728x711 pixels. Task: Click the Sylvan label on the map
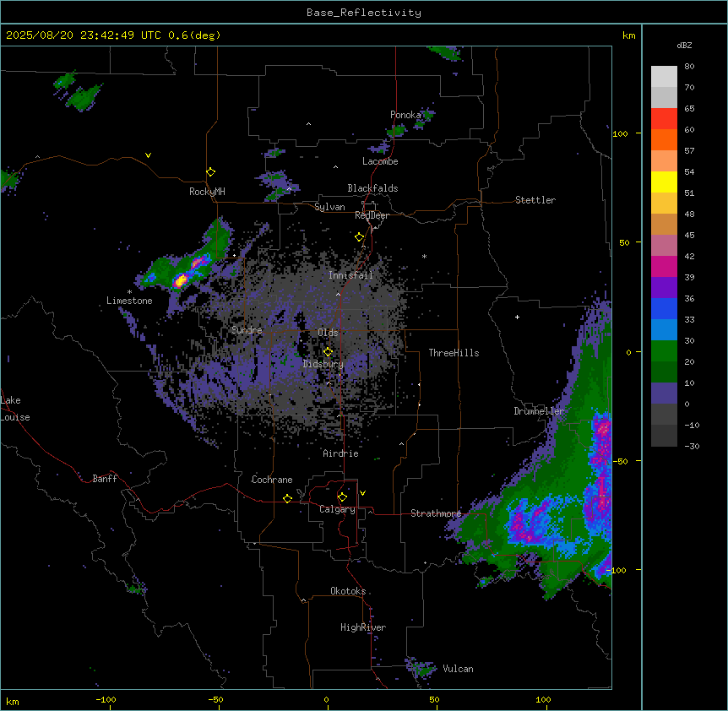point(329,207)
